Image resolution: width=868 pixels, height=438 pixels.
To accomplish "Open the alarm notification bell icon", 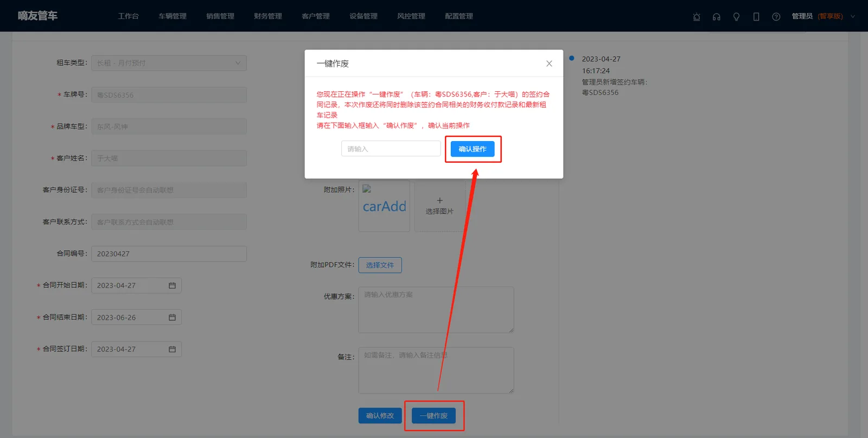I will coord(697,17).
